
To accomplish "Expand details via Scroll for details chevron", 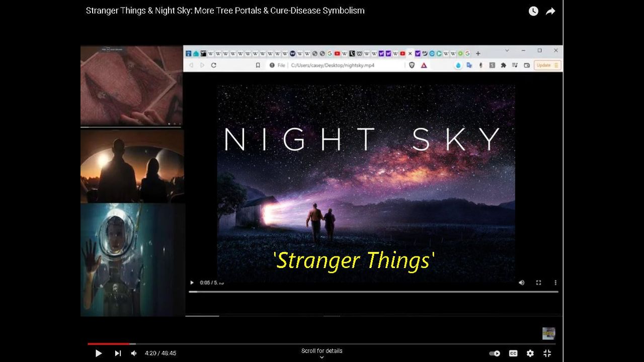I will (x=321, y=357).
